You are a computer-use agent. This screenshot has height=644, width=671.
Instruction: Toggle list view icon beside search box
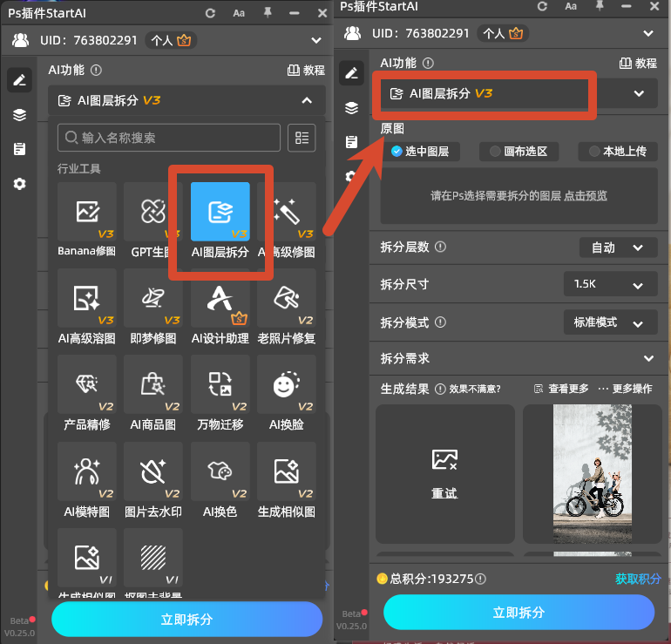tap(302, 138)
